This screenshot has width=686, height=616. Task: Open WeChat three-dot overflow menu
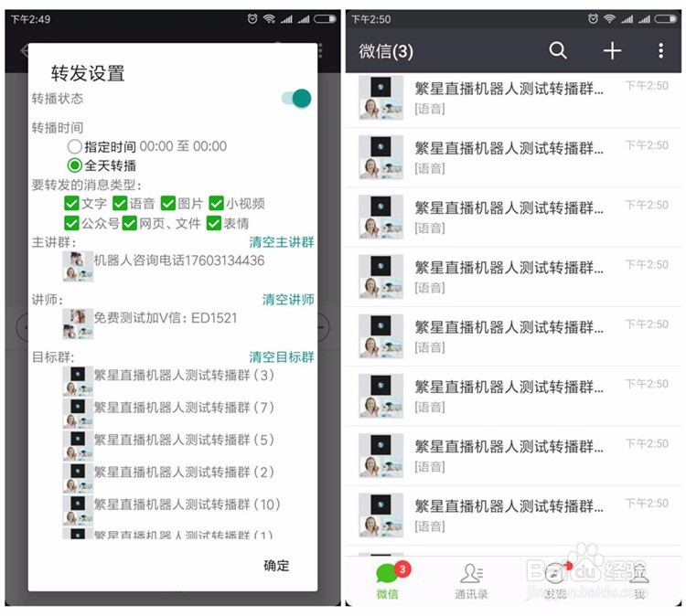coord(660,50)
